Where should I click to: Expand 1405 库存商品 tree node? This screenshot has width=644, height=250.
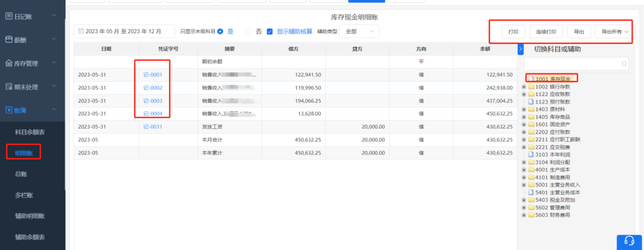click(524, 117)
